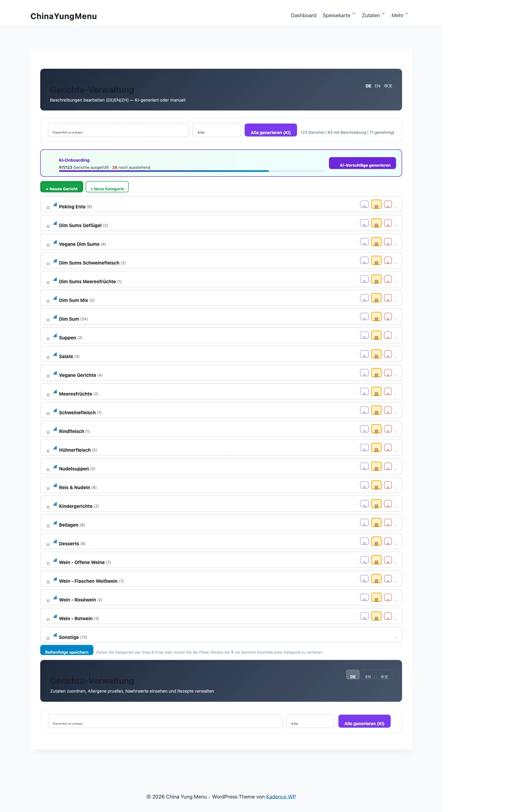The height and width of the screenshot is (812, 516).
Task: Switch top header language to 中文
Action: pyautogui.click(x=388, y=86)
